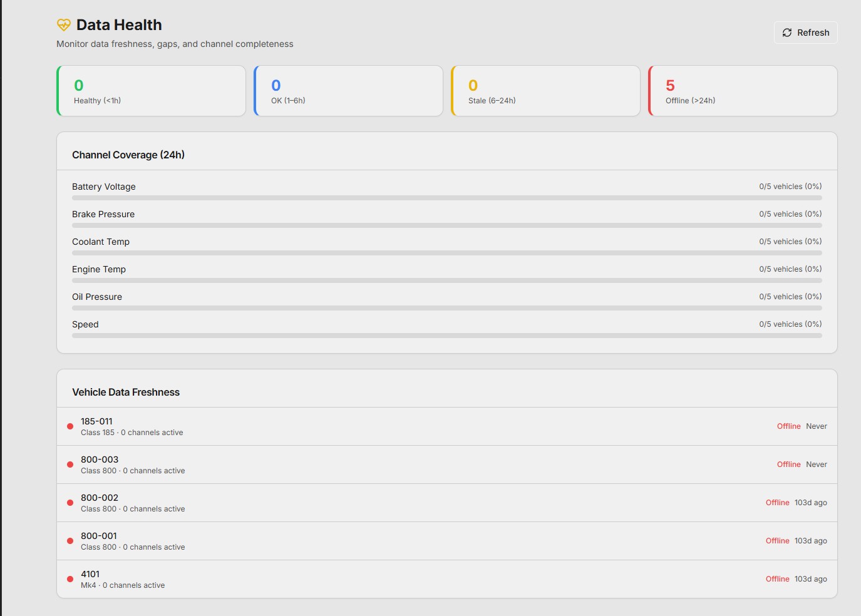The image size is (861, 616).
Task: Click the red status dot for 4101
Action: (x=70, y=579)
